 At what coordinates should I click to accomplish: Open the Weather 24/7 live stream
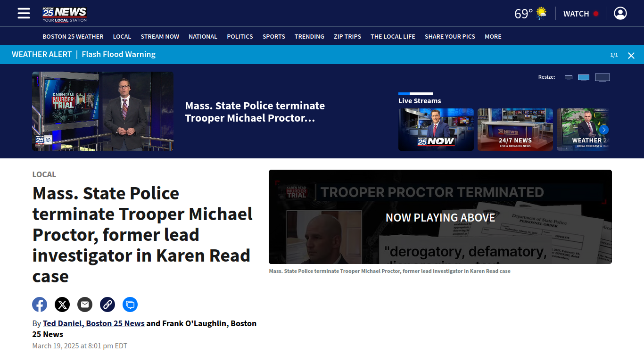(x=583, y=130)
